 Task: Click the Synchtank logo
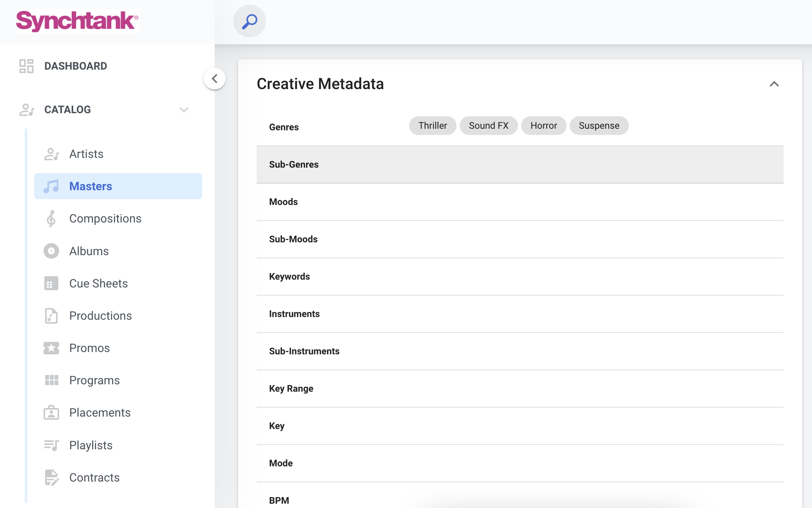pyautogui.click(x=77, y=21)
